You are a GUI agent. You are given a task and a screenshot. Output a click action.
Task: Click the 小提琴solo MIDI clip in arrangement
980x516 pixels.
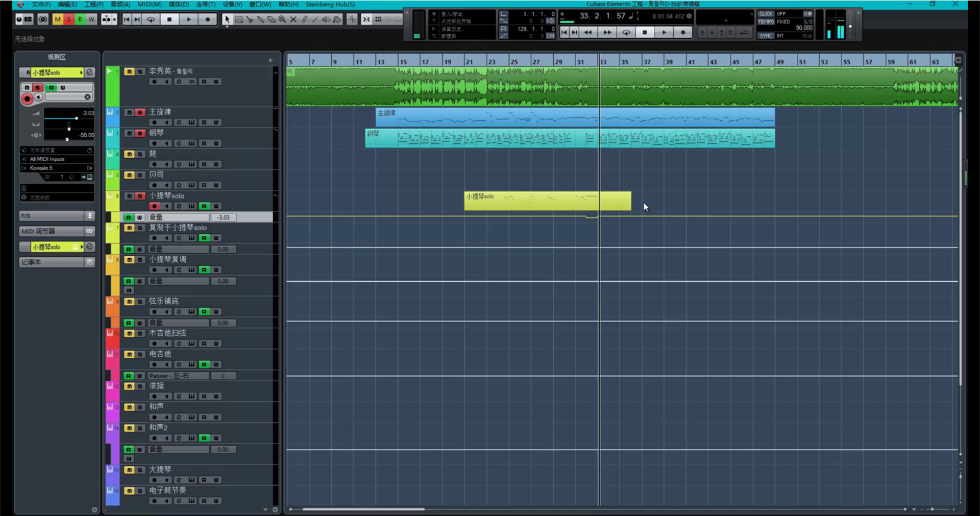tap(548, 201)
